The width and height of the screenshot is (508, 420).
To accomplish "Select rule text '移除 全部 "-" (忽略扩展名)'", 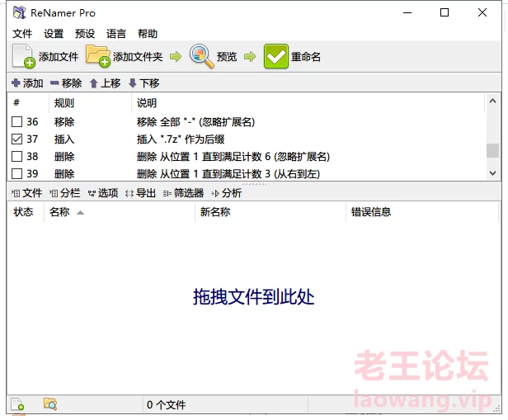I will [195, 122].
